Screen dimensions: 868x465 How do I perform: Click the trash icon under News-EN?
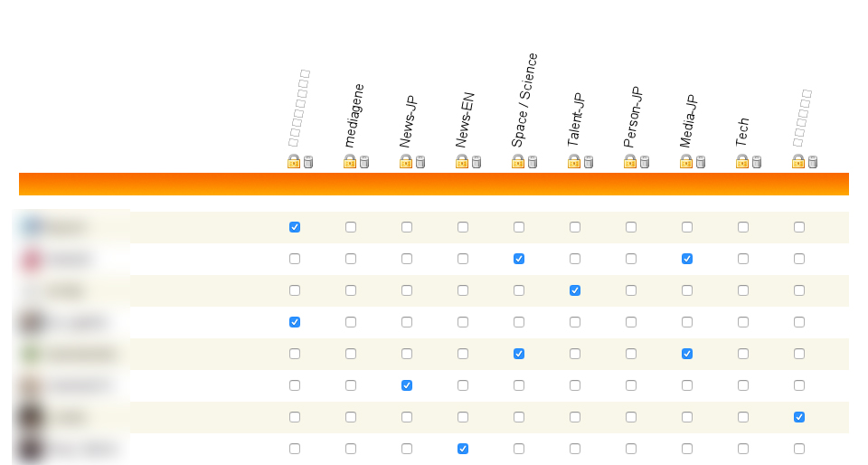(476, 162)
